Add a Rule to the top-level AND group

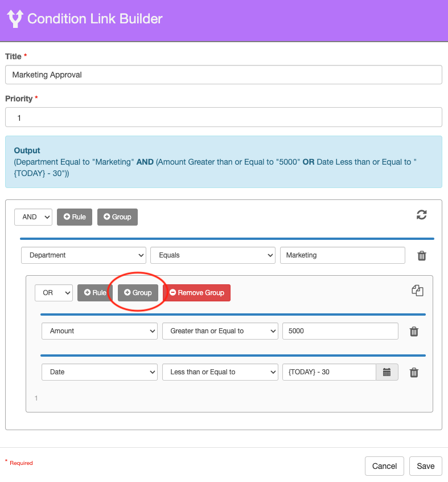coord(75,217)
